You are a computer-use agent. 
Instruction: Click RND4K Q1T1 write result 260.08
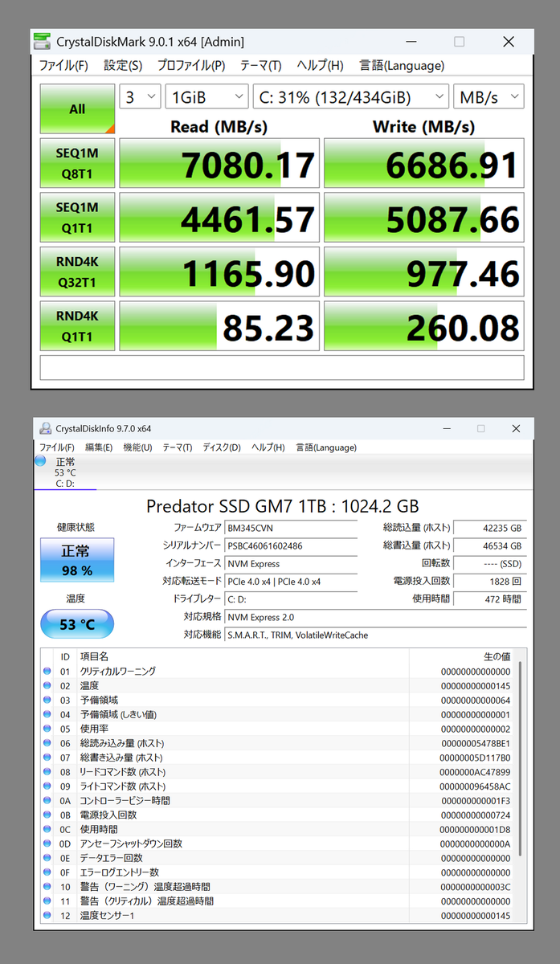point(424,326)
